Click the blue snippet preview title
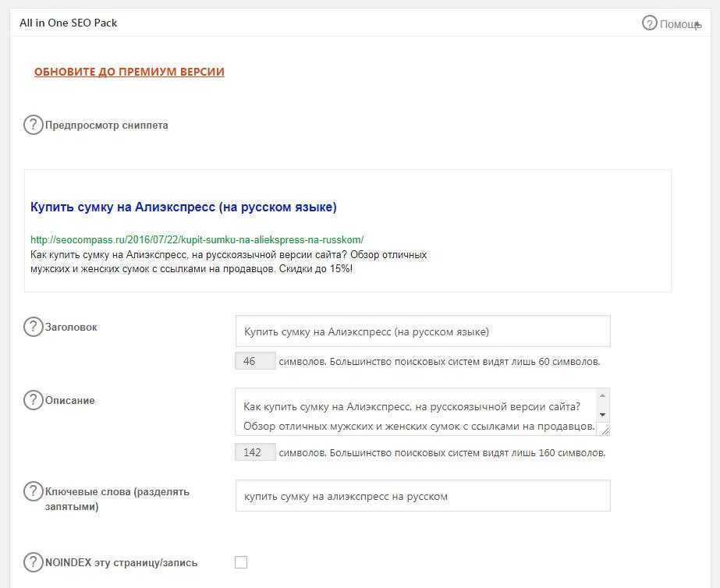Image resolution: width=720 pixels, height=588 pixels. coord(183,207)
